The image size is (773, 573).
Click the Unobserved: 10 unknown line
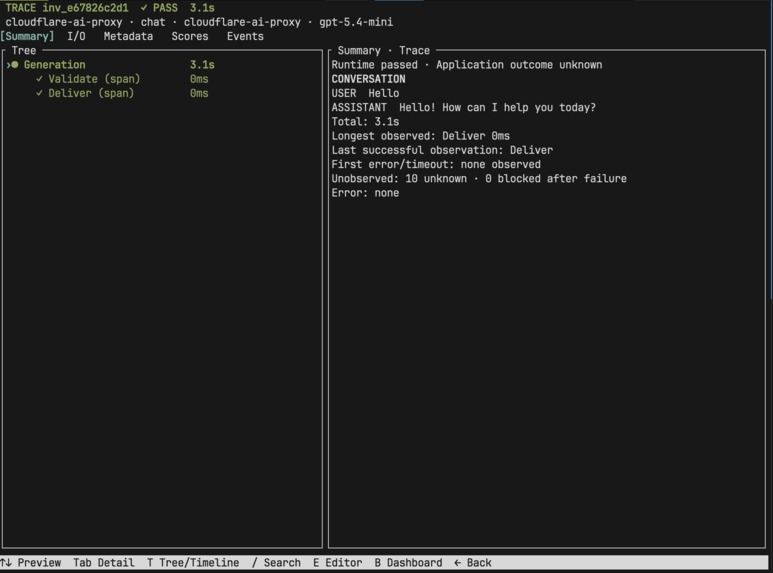(x=479, y=179)
